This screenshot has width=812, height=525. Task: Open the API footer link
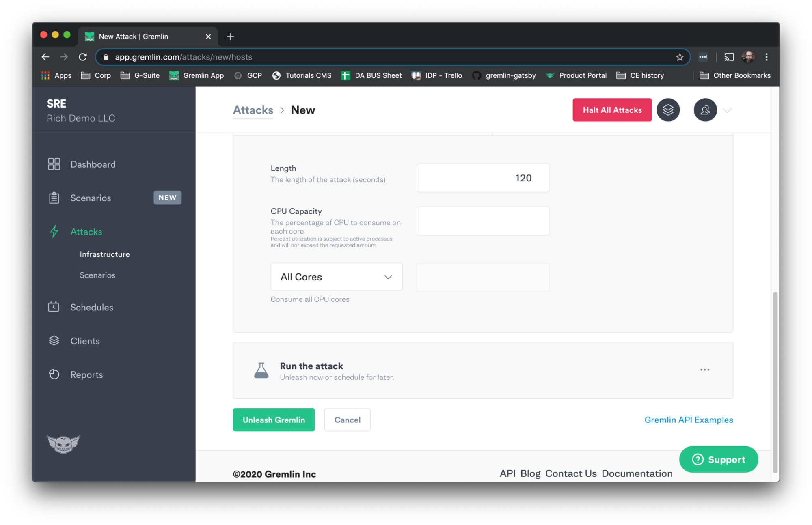(x=508, y=473)
